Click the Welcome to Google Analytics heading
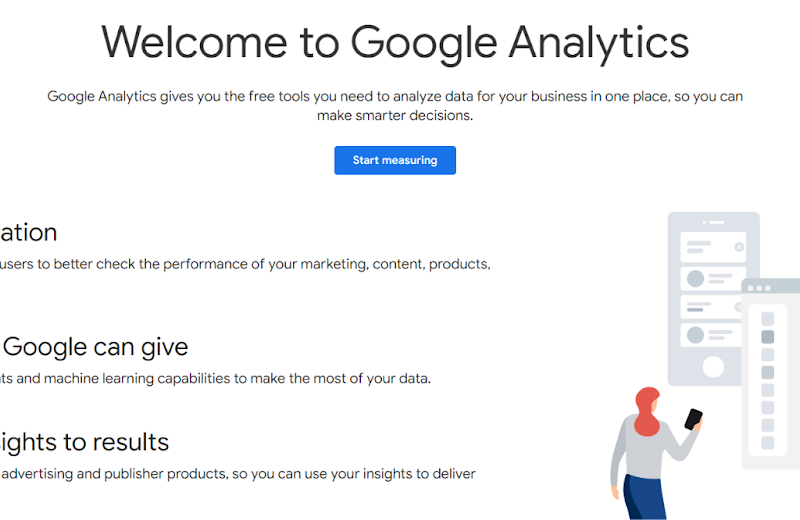Viewport: 800px width, 520px height. pos(395,43)
